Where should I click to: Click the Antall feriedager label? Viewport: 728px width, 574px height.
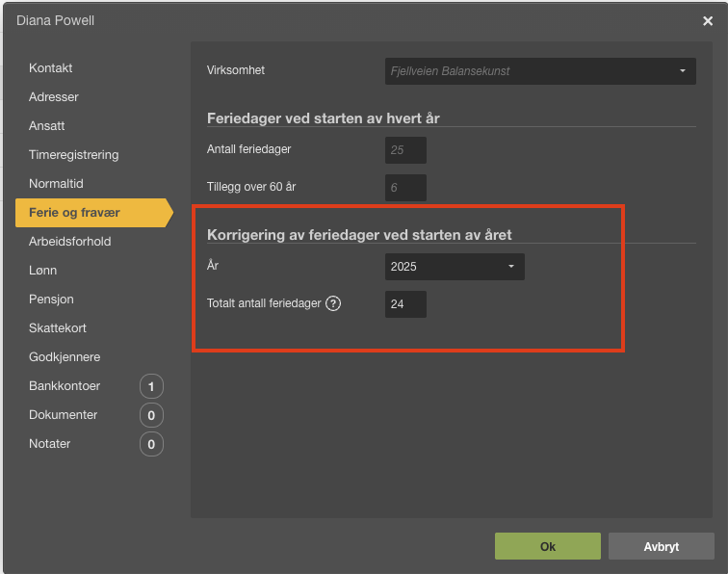[248, 149]
